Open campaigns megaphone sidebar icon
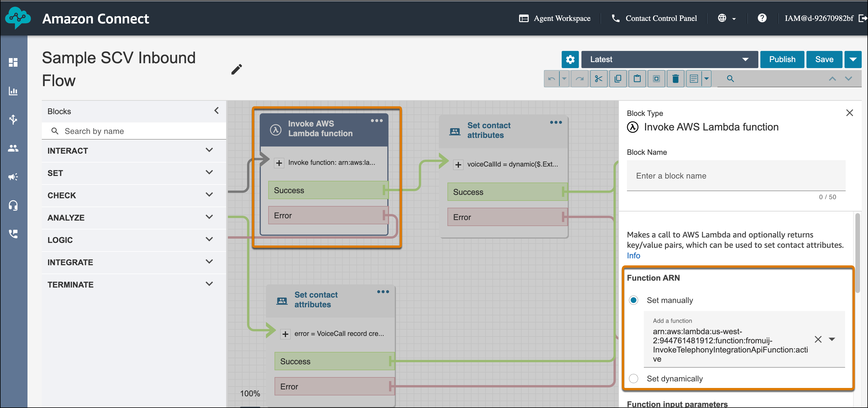Screen dimensions: 868x408 [13, 177]
